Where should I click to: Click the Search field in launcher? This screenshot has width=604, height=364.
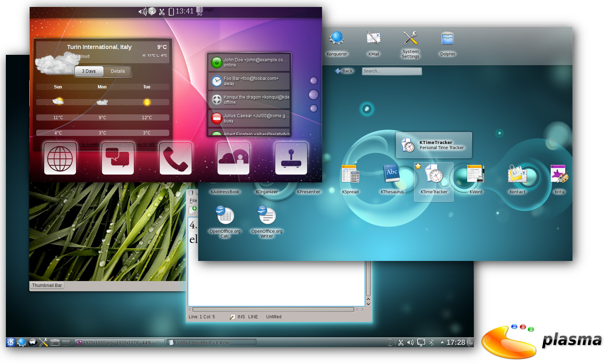[x=392, y=71]
